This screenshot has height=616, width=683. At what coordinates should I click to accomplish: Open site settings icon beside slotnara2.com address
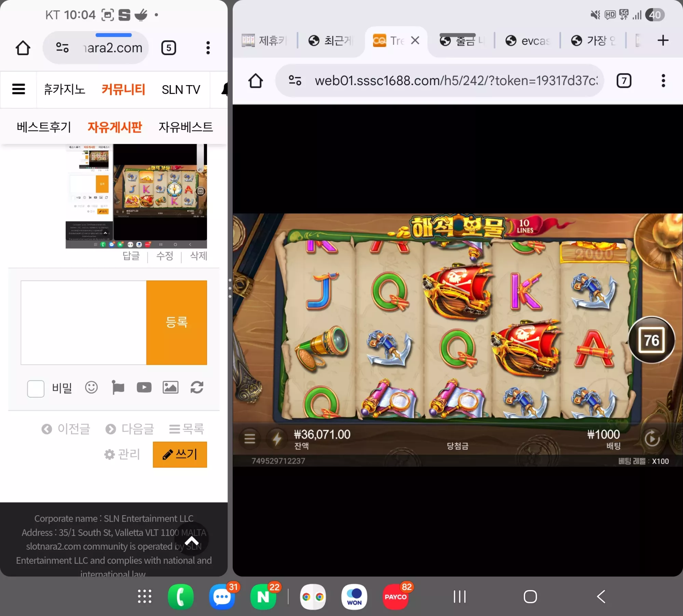tap(62, 48)
